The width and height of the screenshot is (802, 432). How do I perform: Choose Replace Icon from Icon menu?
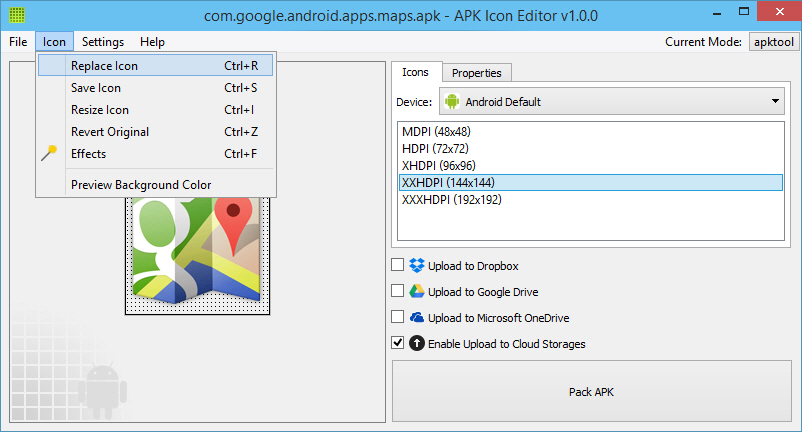(104, 66)
